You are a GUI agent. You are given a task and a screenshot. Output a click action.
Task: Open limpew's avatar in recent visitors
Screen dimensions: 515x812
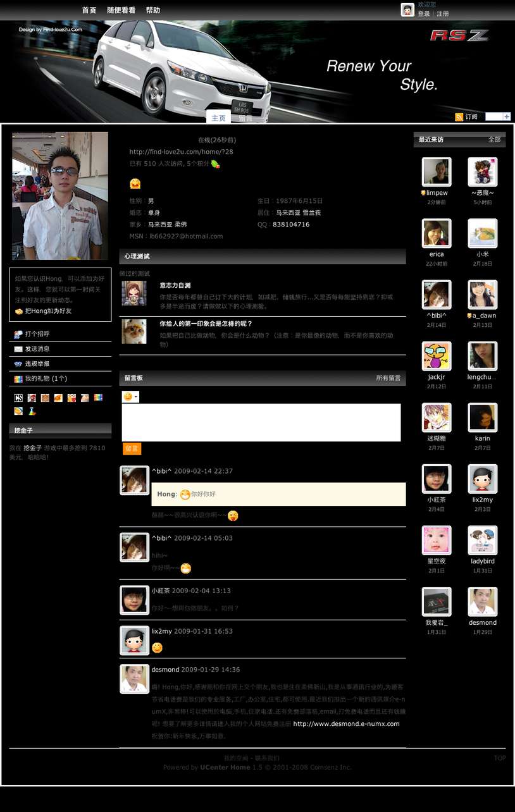click(437, 172)
